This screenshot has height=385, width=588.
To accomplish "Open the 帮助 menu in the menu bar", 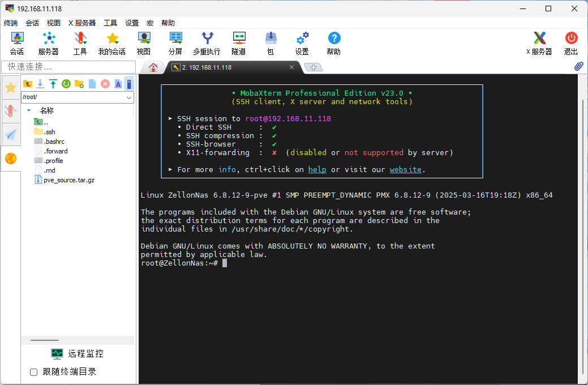I will (168, 23).
